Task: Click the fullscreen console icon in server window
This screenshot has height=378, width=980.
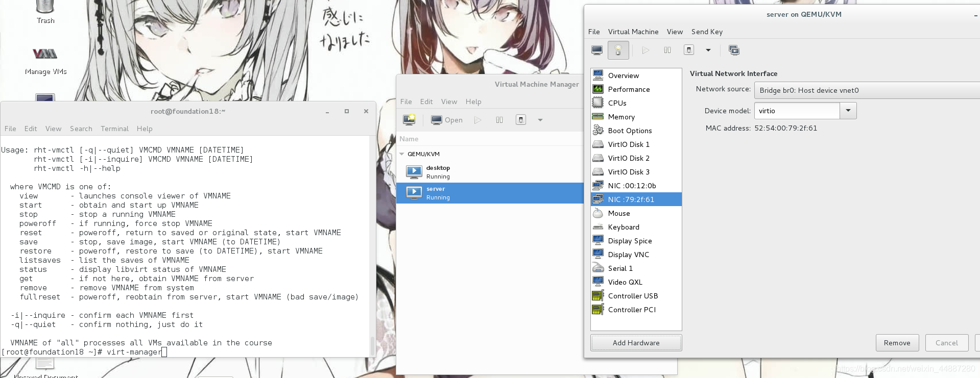Action: [734, 50]
